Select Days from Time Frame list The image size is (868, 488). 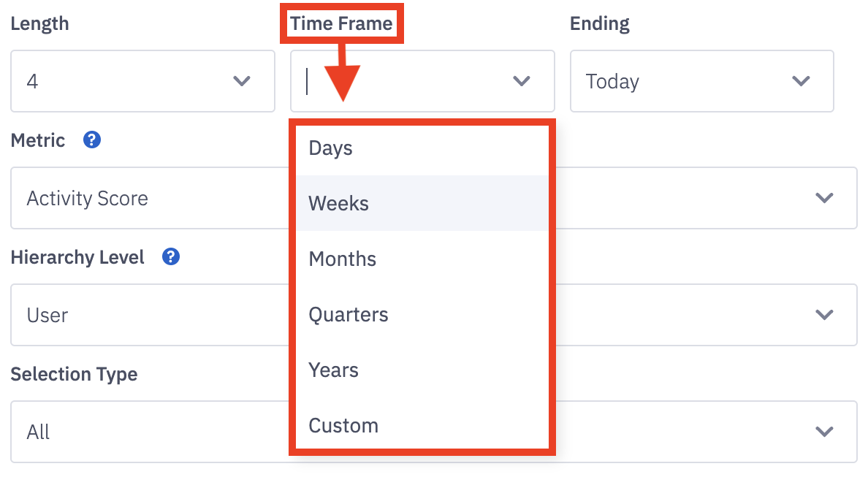[422, 148]
